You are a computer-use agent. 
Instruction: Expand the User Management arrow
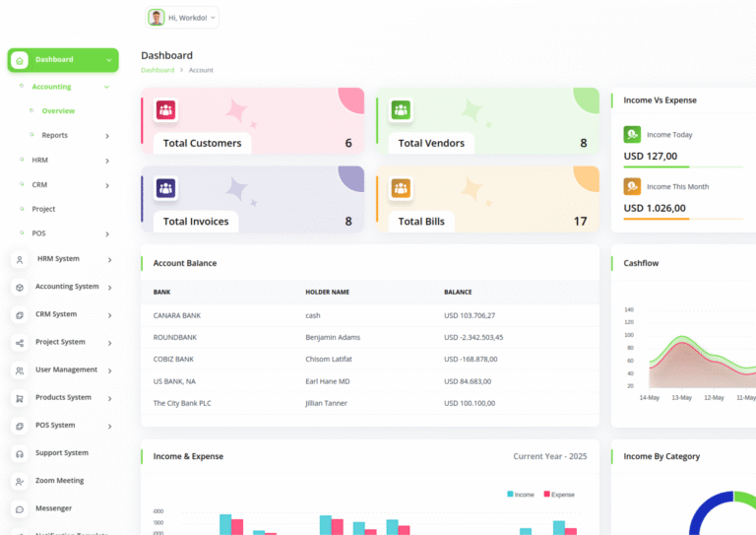[110, 371]
